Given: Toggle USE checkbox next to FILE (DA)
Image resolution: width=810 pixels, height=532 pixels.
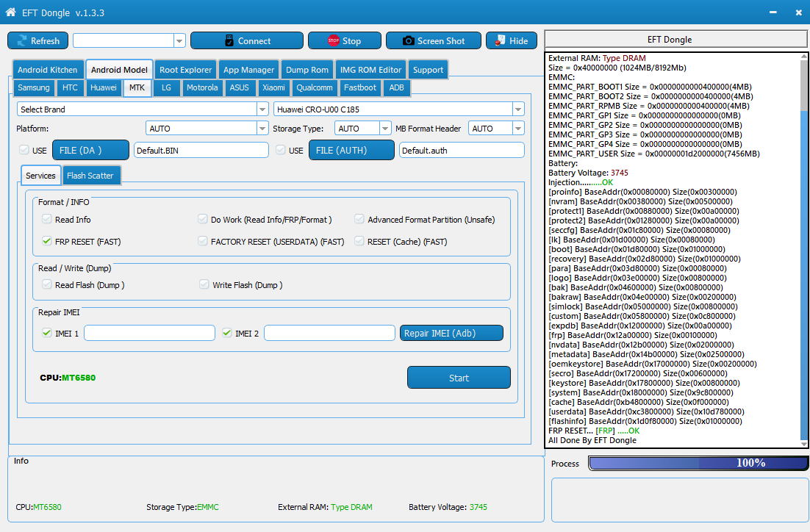Looking at the screenshot, I should coord(24,151).
